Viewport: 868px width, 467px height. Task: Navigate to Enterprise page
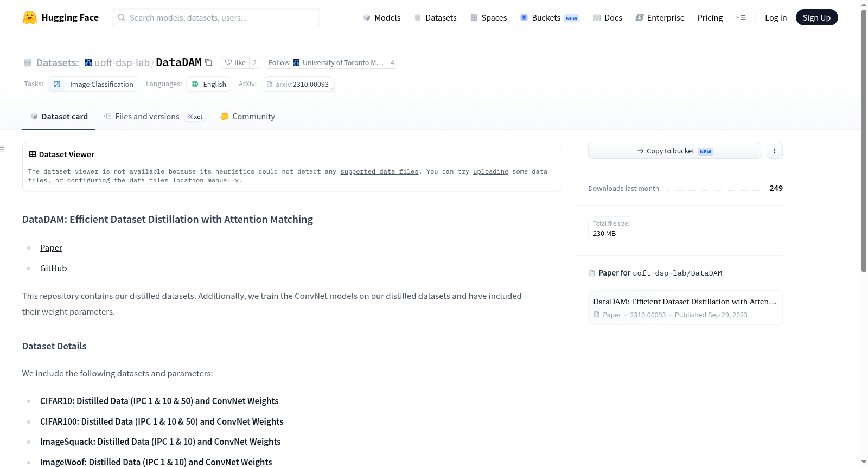pos(660,17)
